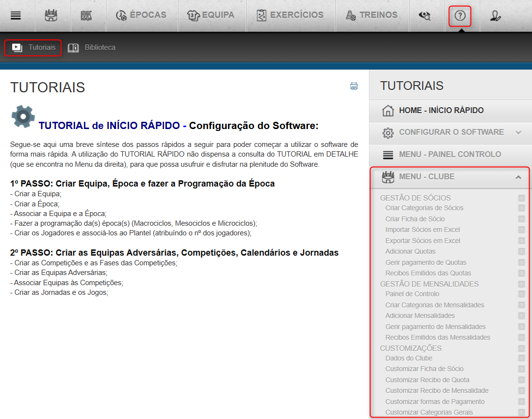Open the Tutorials video icon in the submenu
Image resolution: width=532 pixels, height=419 pixels.
pos(16,47)
